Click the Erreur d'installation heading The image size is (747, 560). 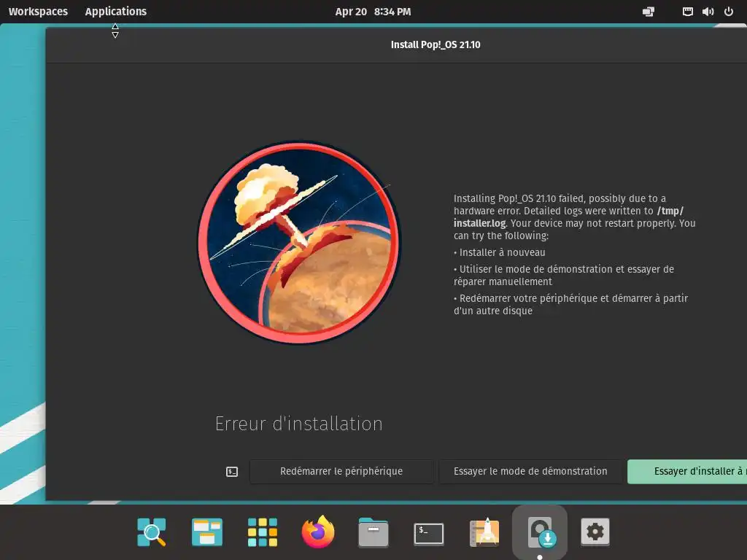pos(298,424)
